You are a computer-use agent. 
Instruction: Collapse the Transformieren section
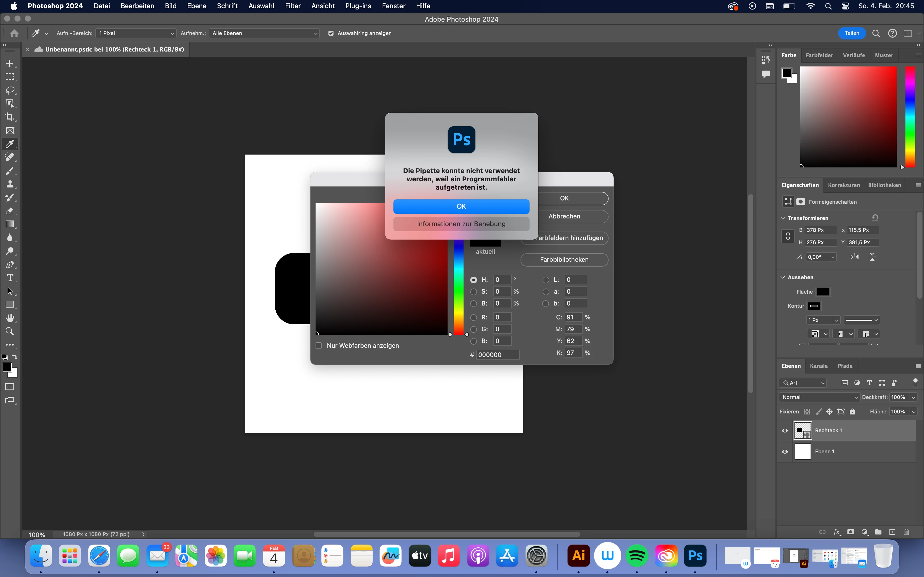783,218
